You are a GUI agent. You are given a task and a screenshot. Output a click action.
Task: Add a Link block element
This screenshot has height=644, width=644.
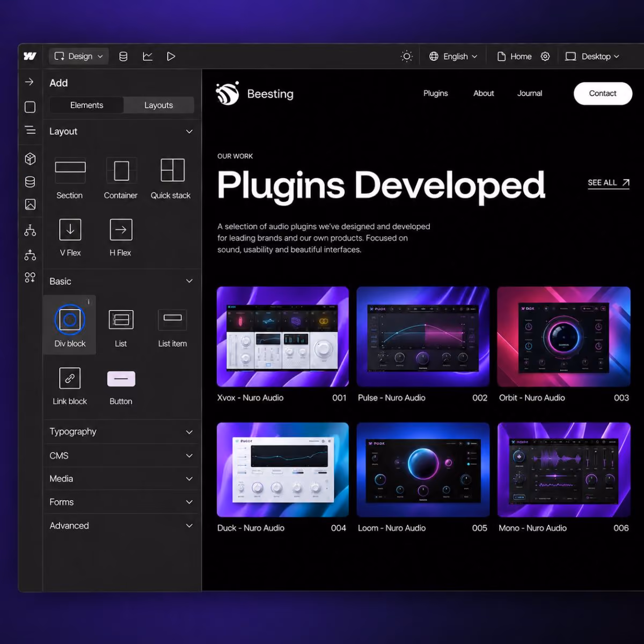click(70, 386)
